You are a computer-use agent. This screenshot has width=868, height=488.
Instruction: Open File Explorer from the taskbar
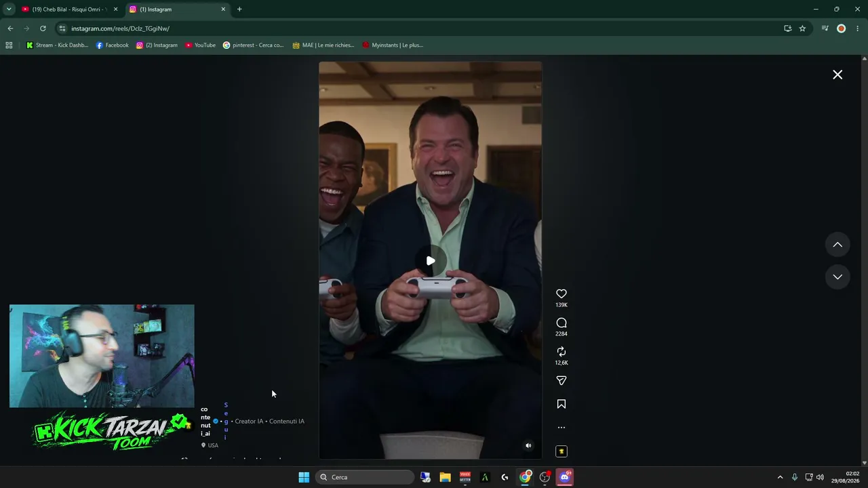[445, 477]
